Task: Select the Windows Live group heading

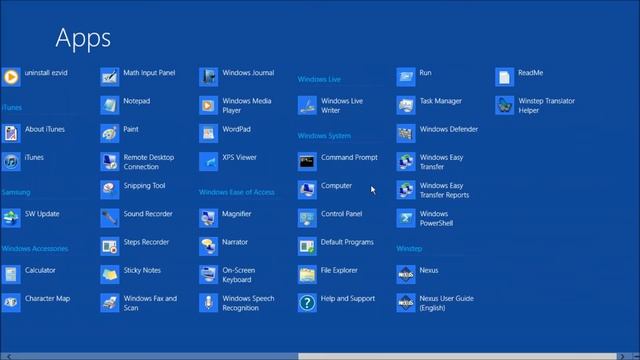Action: tap(319, 80)
